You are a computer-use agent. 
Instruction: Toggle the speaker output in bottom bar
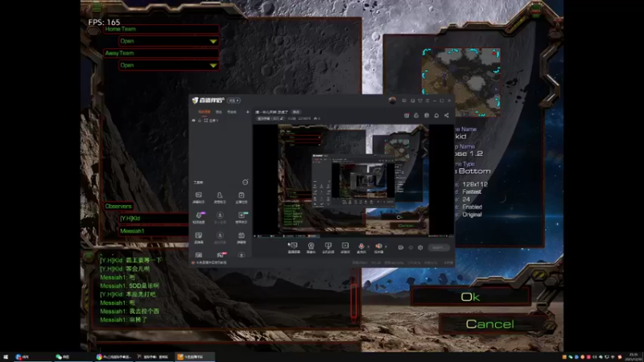(x=378, y=248)
